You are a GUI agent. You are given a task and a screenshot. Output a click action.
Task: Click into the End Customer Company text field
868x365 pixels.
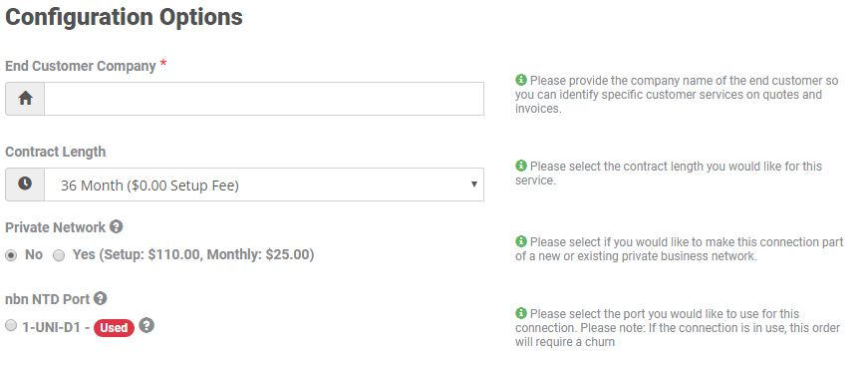click(264, 99)
